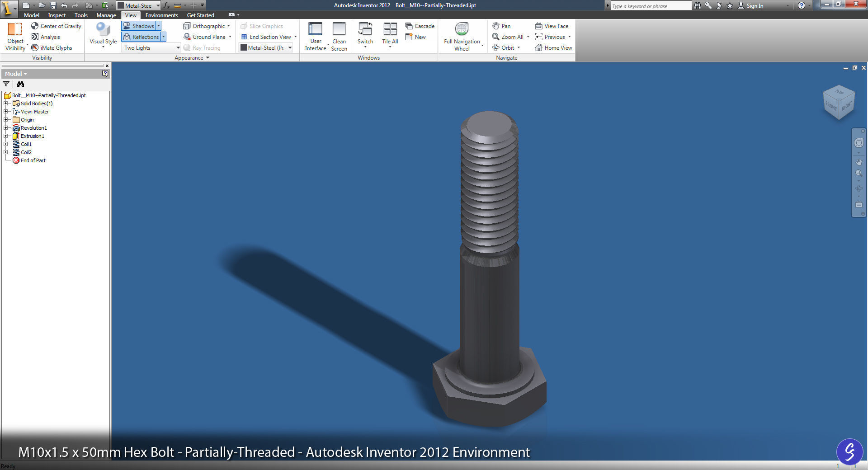Click the iMate Glyphs icon
The height and width of the screenshot is (470, 868).
[35, 48]
